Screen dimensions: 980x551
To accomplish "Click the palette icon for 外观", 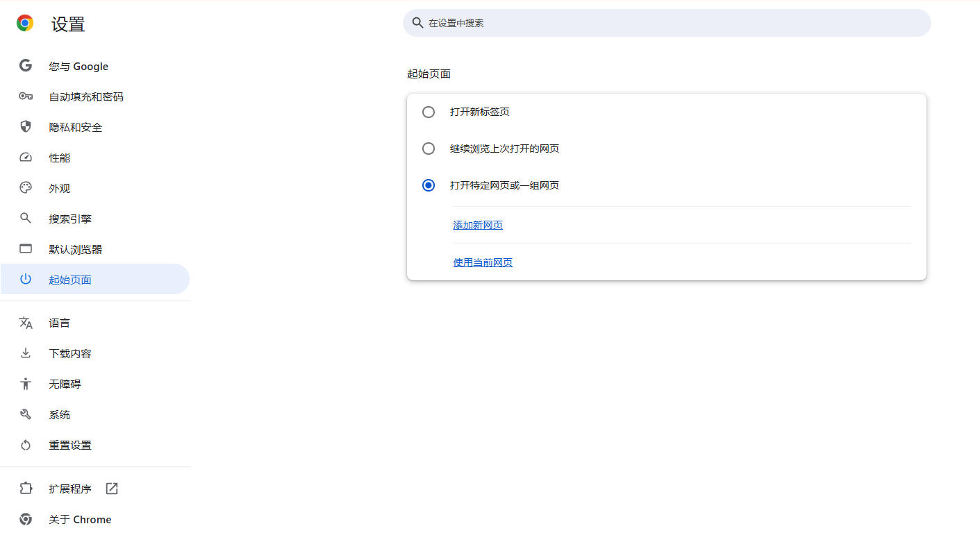I will [26, 188].
